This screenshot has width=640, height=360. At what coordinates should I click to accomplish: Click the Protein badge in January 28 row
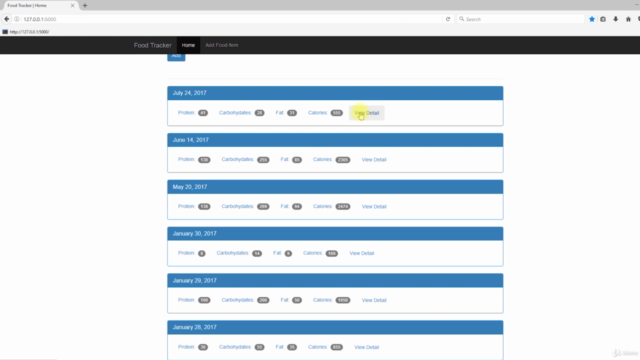click(203, 347)
